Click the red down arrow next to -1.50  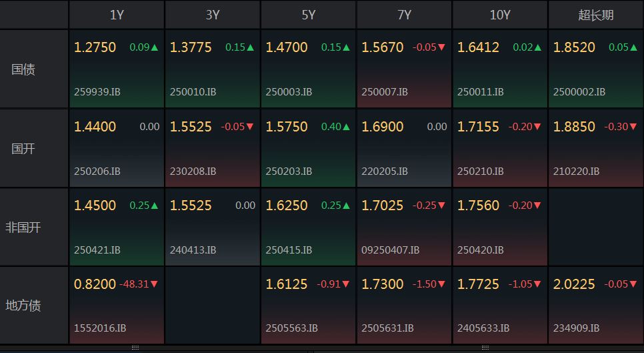[441, 284]
